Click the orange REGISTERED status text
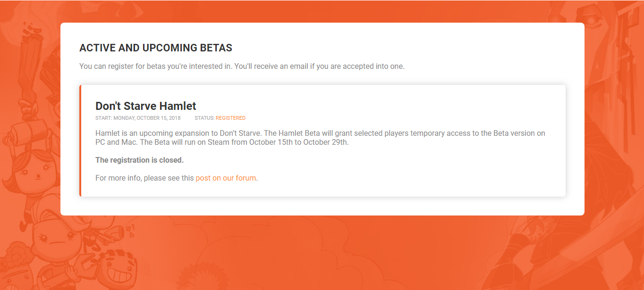The image size is (644, 290). (x=230, y=118)
